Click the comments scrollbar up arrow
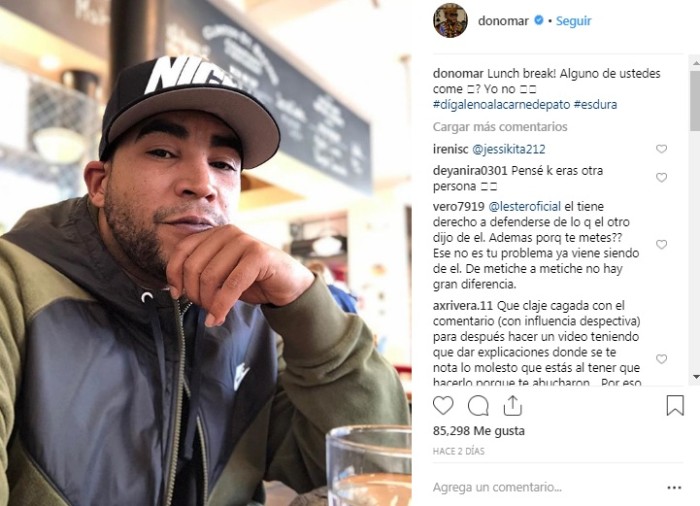The image size is (700, 506). click(696, 64)
